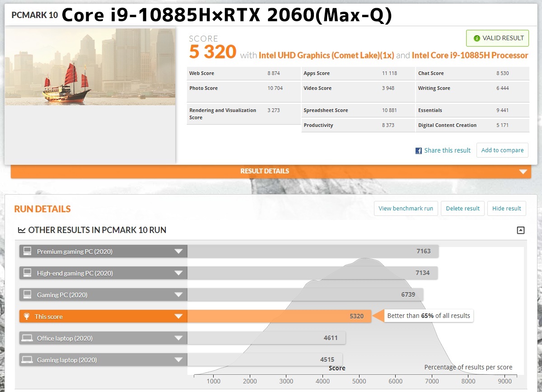
Task: Click the Apps Score value 11 118
Action: 389,74
